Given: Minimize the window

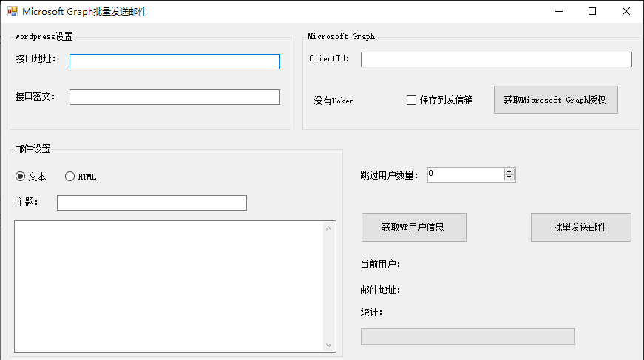Looking at the screenshot, I should [559, 11].
